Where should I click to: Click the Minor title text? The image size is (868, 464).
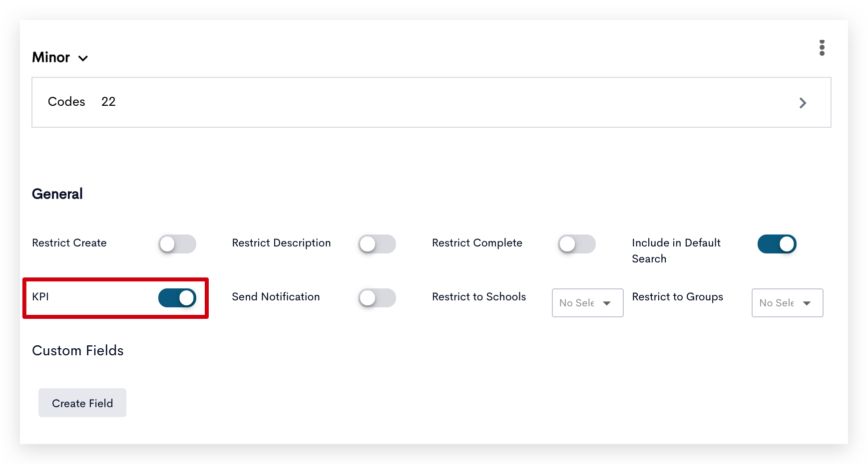pos(51,57)
